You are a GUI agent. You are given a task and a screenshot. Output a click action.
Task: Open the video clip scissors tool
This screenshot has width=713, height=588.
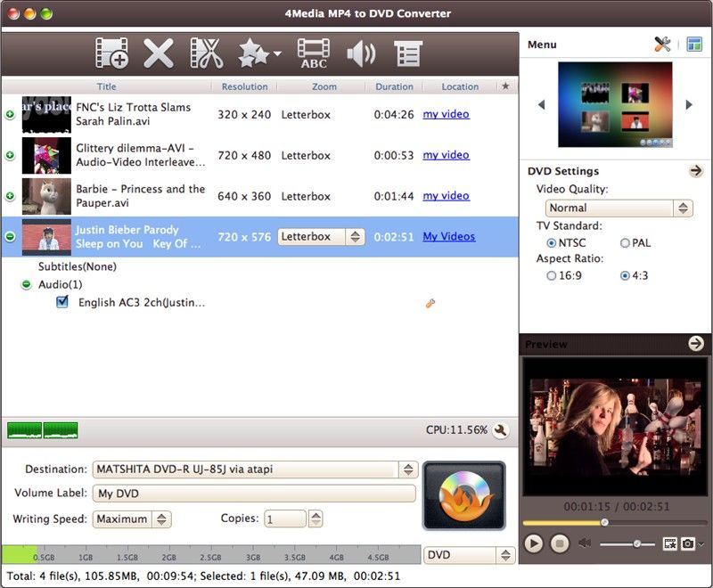point(206,53)
